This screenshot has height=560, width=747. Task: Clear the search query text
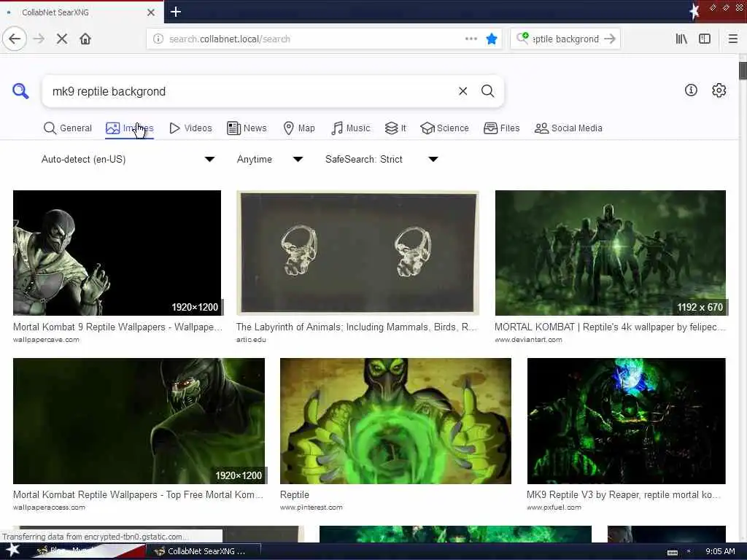pos(462,91)
